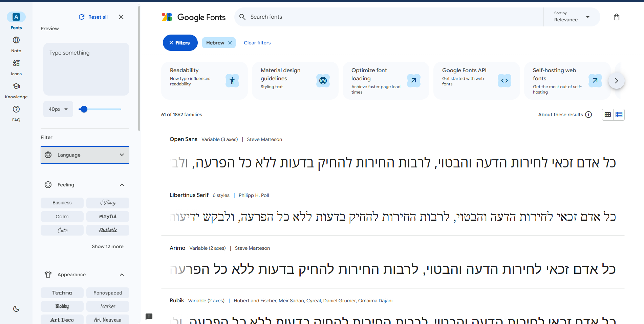Toggle the Monospaced appearance filter

coord(108,292)
